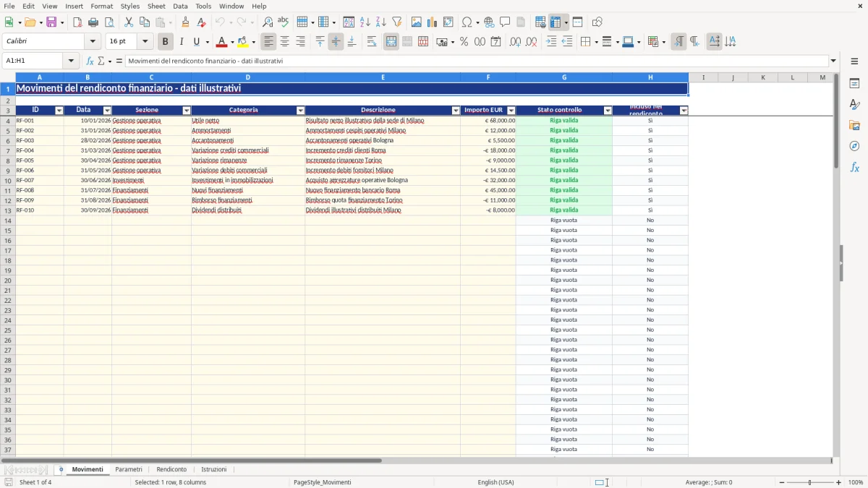Cut the selection with the scissors icon
This screenshot has height=488, width=868.
tap(129, 22)
